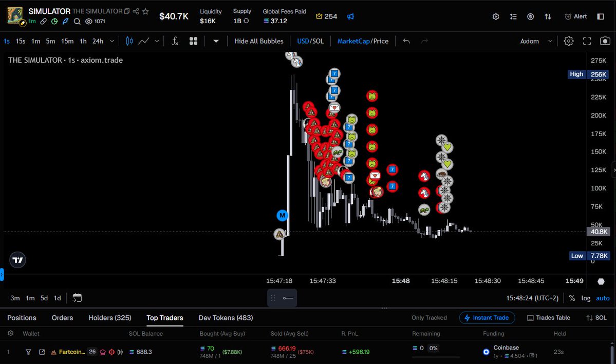Viewport: 616px width, 364px height.
Task: Select the 5m timeframe
Action: (50, 41)
